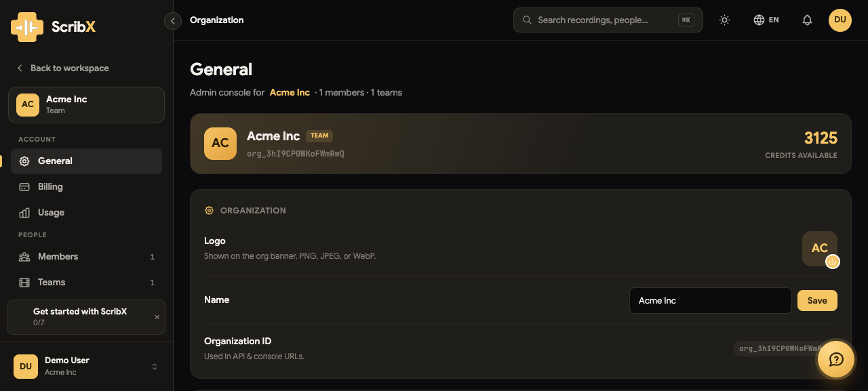Screen dimensions: 868x391
Task: Click the search magnifier icon
Action: (x=527, y=20)
